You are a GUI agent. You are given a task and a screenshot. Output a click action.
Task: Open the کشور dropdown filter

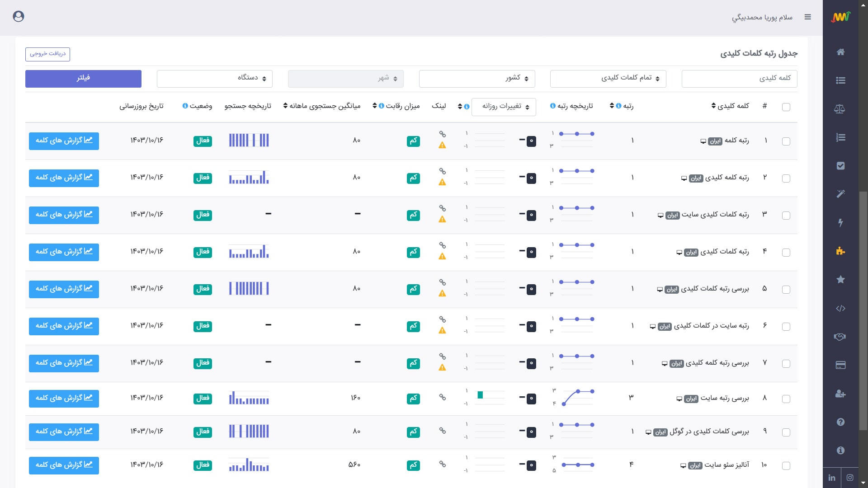[x=477, y=79]
